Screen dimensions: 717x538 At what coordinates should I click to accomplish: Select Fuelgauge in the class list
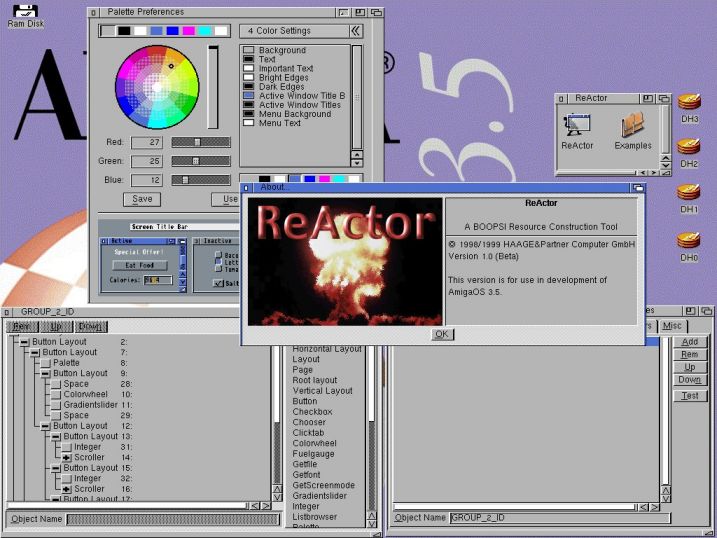point(313,454)
